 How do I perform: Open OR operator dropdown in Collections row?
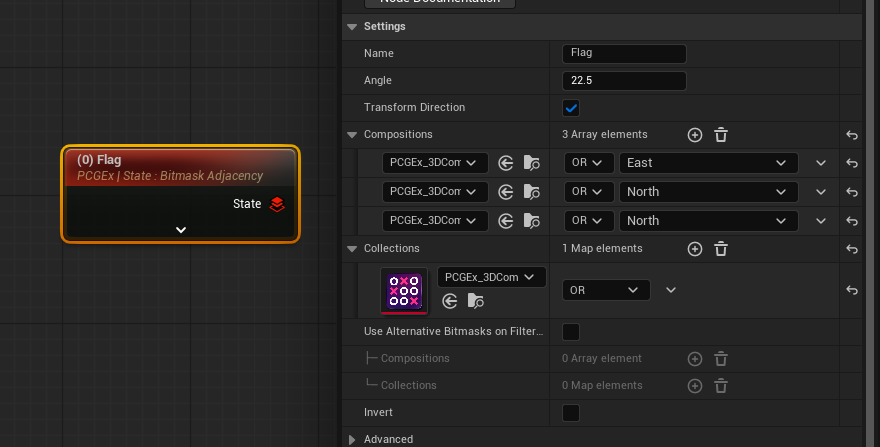tap(605, 290)
